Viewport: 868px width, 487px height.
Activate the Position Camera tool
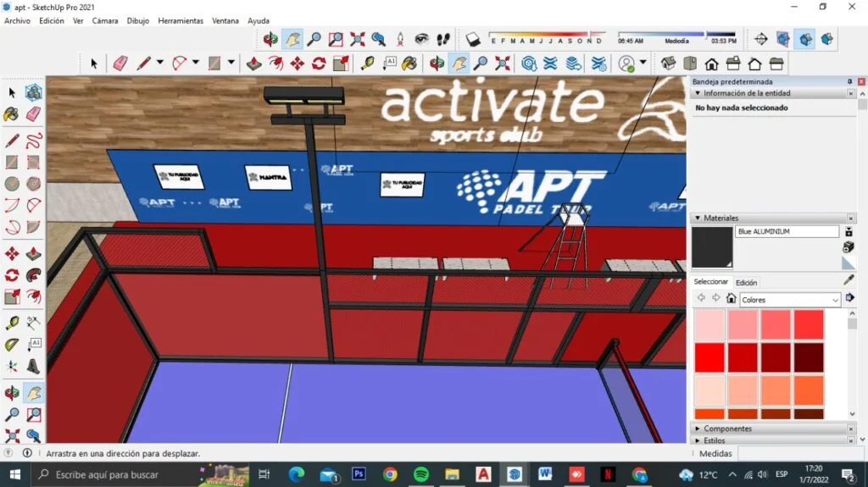[x=400, y=39]
